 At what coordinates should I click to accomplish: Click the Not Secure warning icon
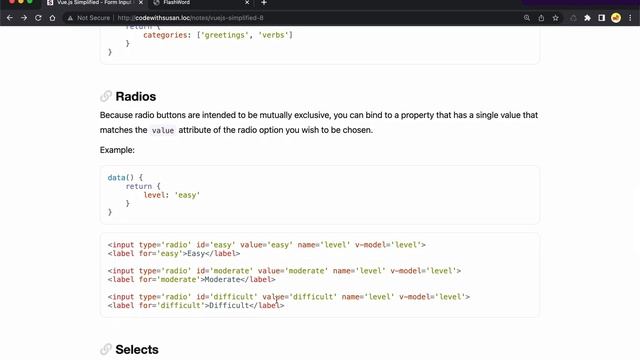(70, 18)
